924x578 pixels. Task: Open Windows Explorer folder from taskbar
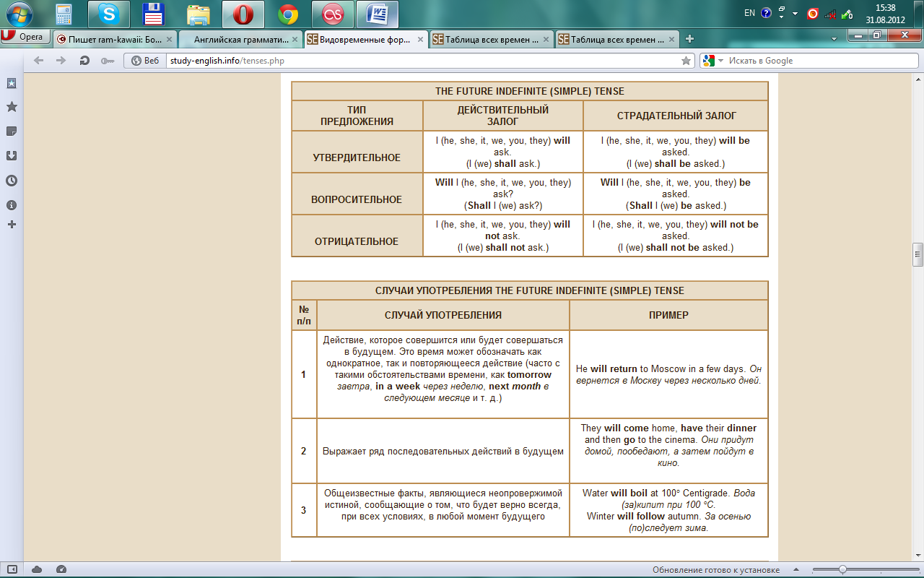198,13
